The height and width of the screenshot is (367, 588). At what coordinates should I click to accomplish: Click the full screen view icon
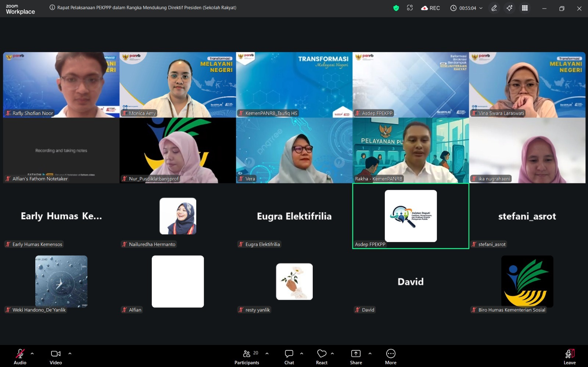[410, 8]
